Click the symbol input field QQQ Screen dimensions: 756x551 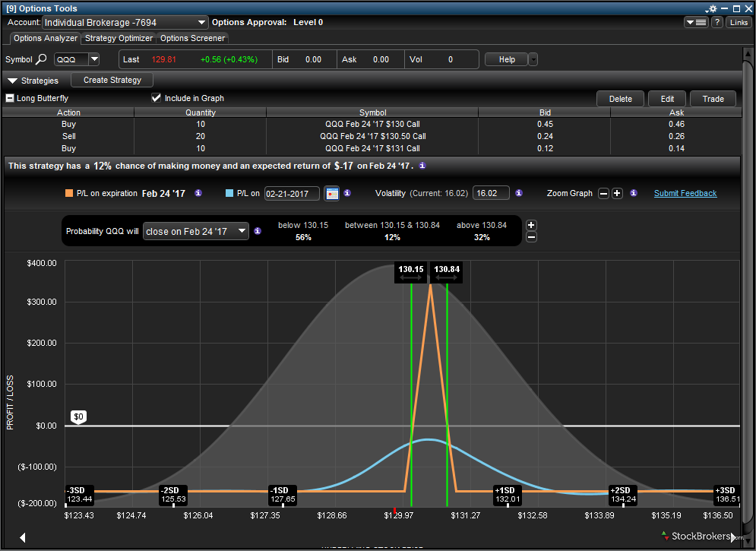(x=71, y=59)
